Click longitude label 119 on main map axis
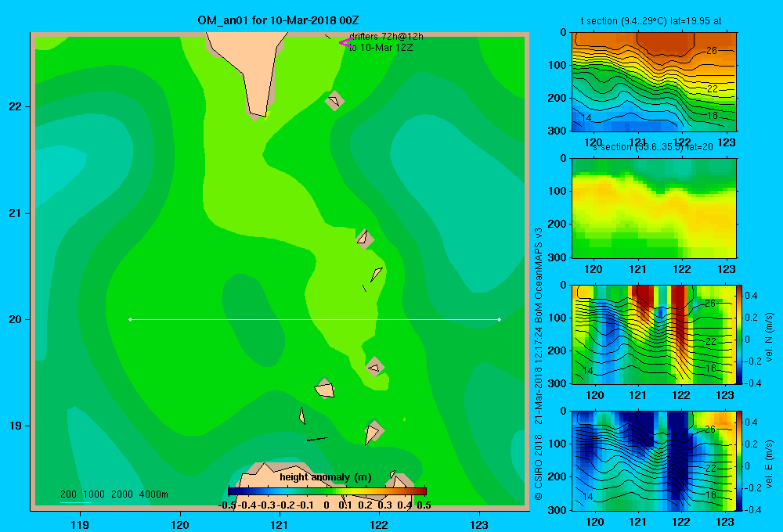Screen dimensions: 783x532 80,525
